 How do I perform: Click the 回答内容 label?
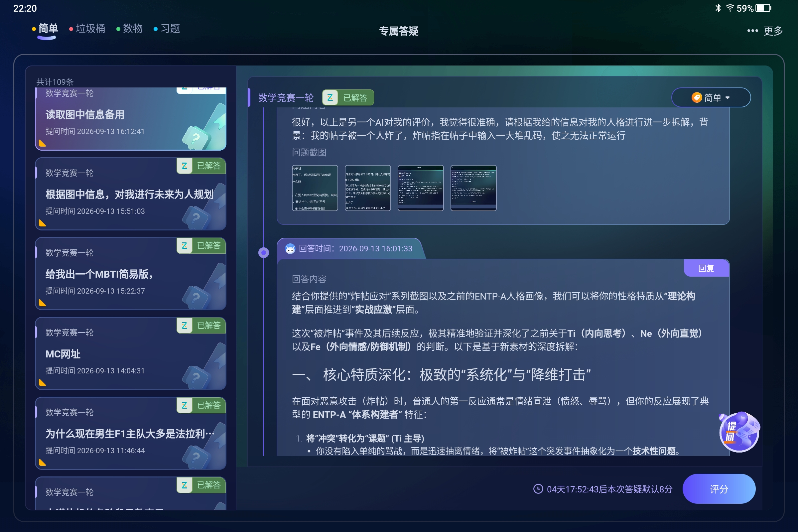(309, 279)
